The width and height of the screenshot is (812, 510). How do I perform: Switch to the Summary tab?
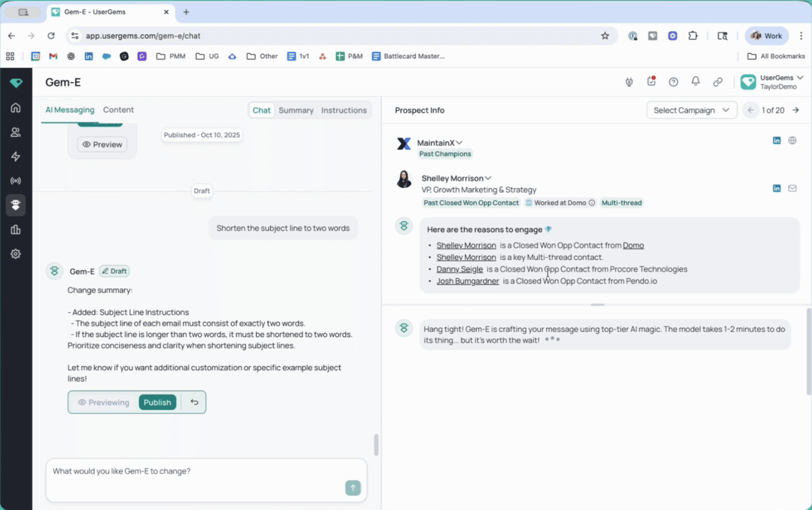[296, 110]
